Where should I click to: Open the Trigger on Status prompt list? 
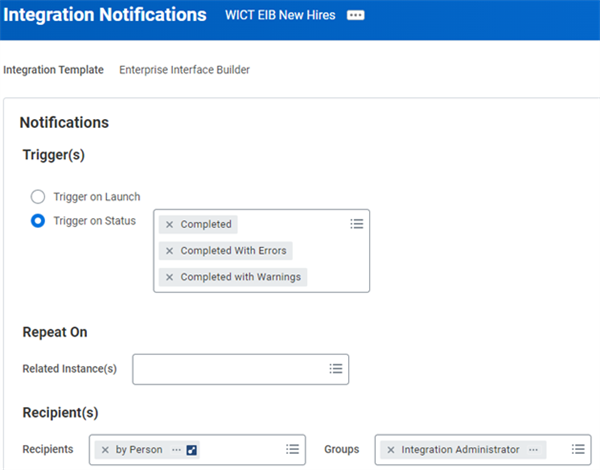pos(357,224)
